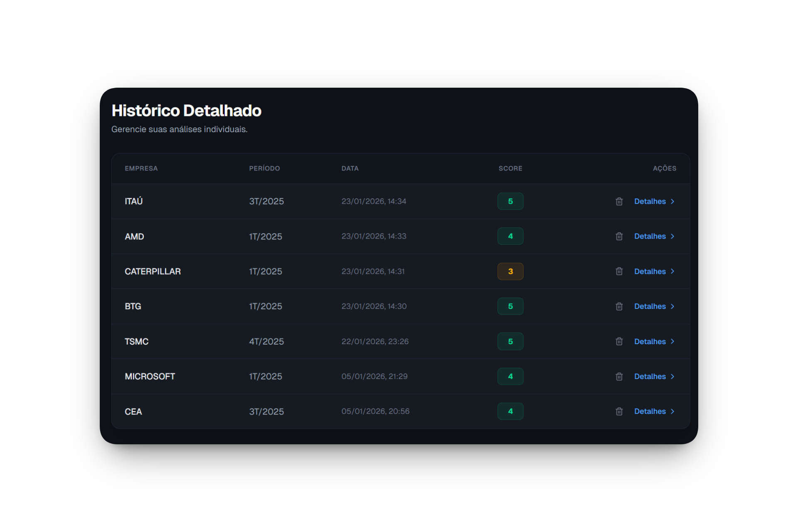Screen dimensions: 798x532
Task: Remove the CATERPILLAR entry using trash icon
Action: 619,271
